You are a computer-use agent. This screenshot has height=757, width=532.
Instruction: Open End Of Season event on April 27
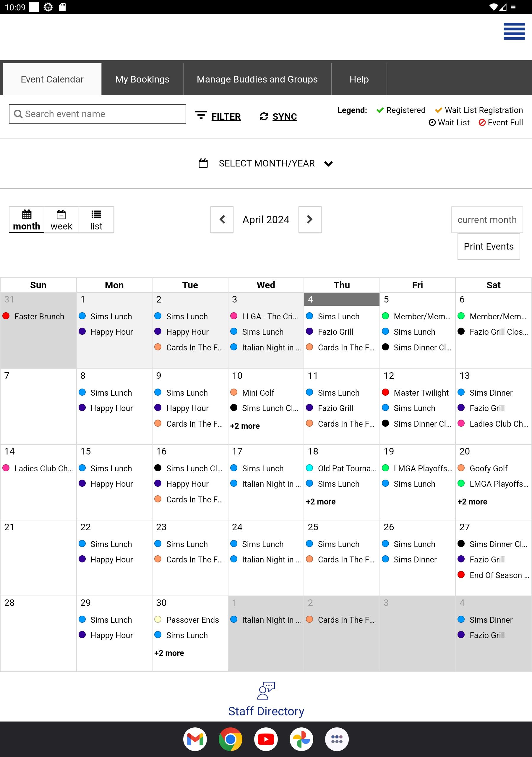pos(499,575)
